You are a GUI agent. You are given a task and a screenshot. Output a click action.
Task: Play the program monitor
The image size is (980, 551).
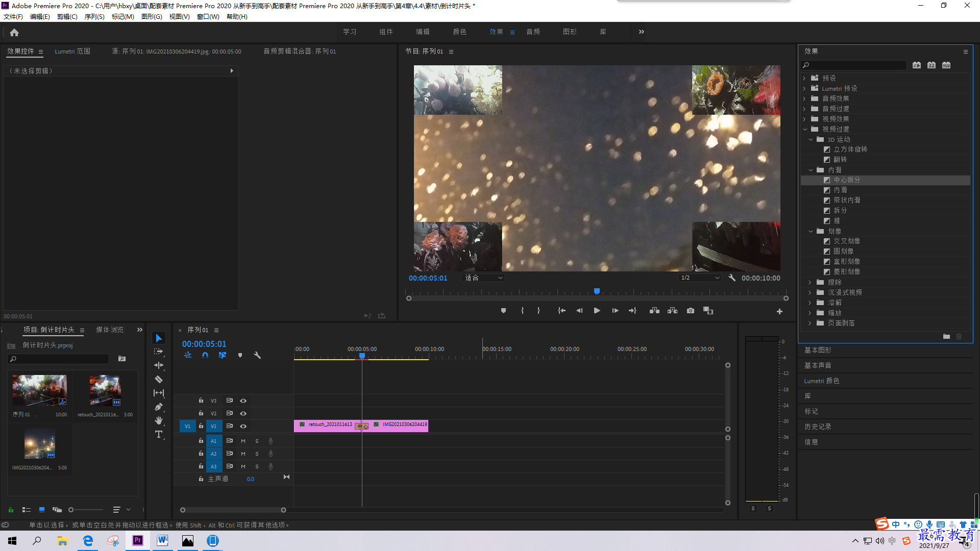(x=597, y=311)
